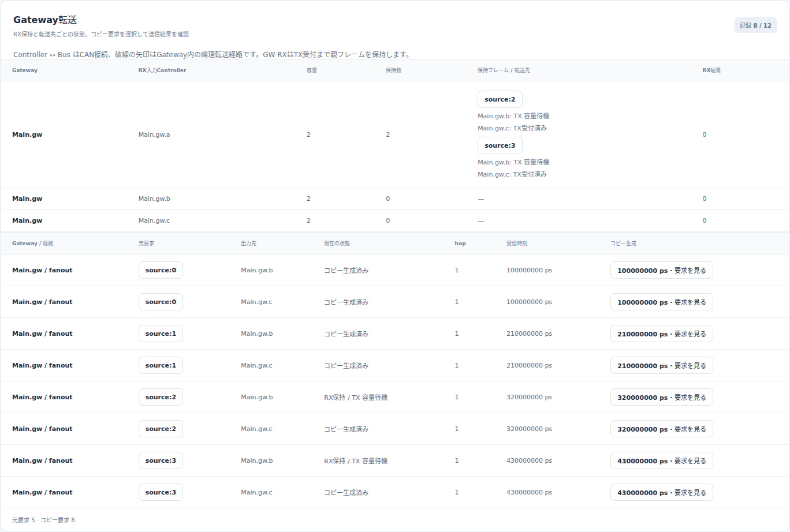Image resolution: width=790 pixels, height=532 pixels.
Task: Click the 現在の状態 column header
Action: point(337,243)
